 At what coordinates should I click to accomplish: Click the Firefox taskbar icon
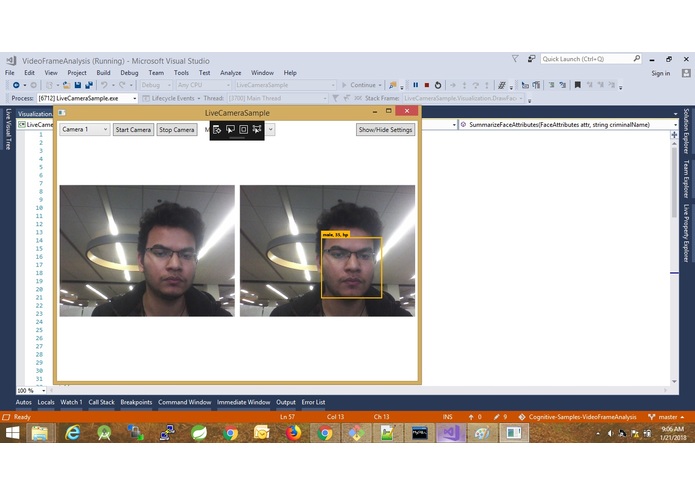293,433
